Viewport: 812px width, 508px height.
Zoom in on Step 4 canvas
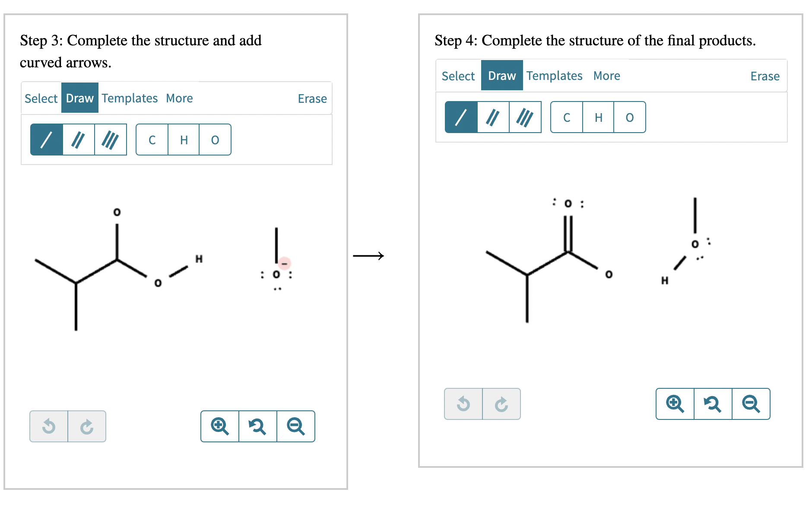[675, 404]
